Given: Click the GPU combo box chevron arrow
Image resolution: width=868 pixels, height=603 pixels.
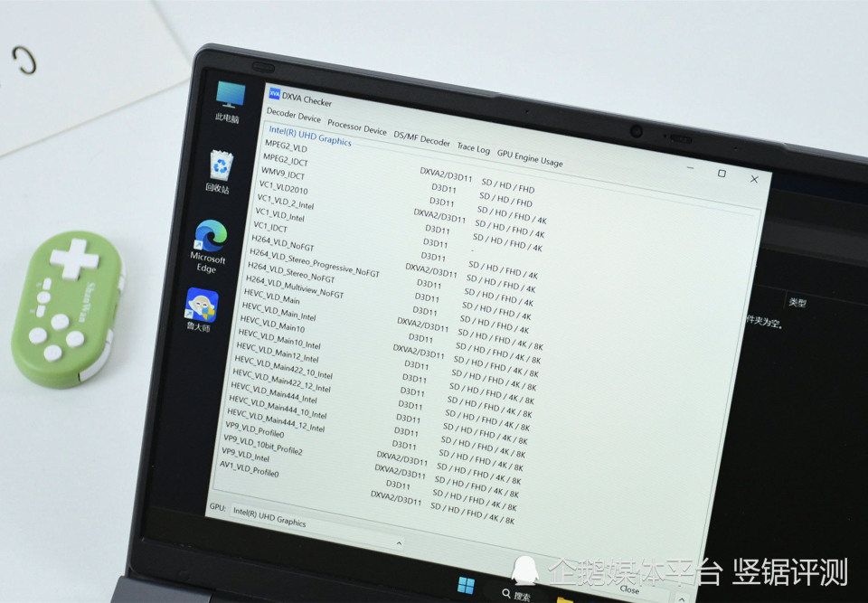Looking at the screenshot, I should click(x=399, y=543).
